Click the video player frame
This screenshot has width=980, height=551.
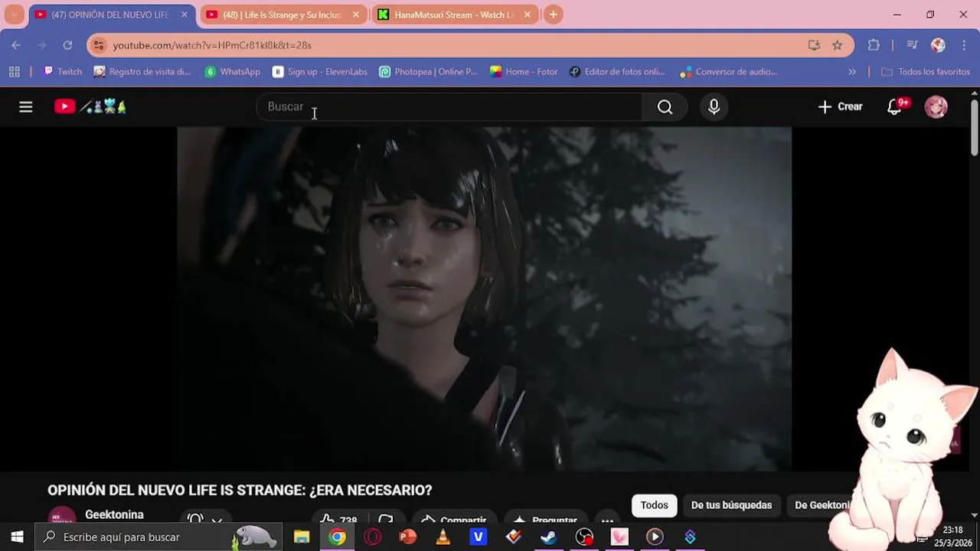(x=484, y=298)
